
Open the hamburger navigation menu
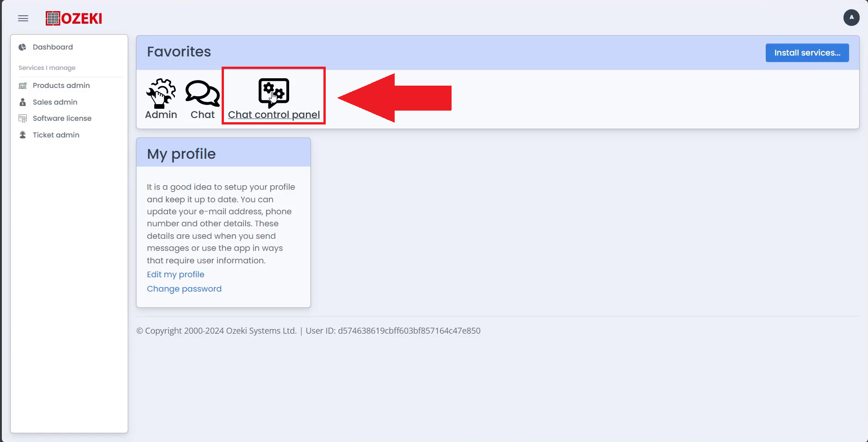(23, 19)
